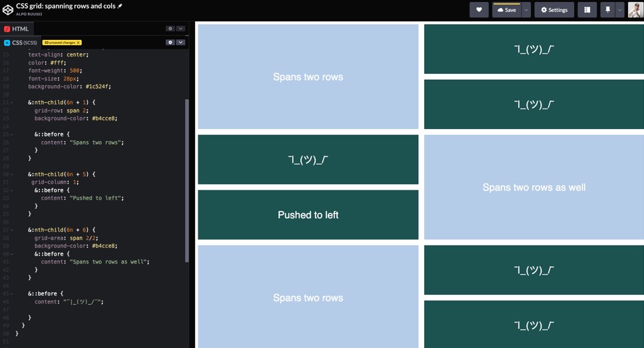Open the HTML editor dropdown chevron

click(x=180, y=29)
